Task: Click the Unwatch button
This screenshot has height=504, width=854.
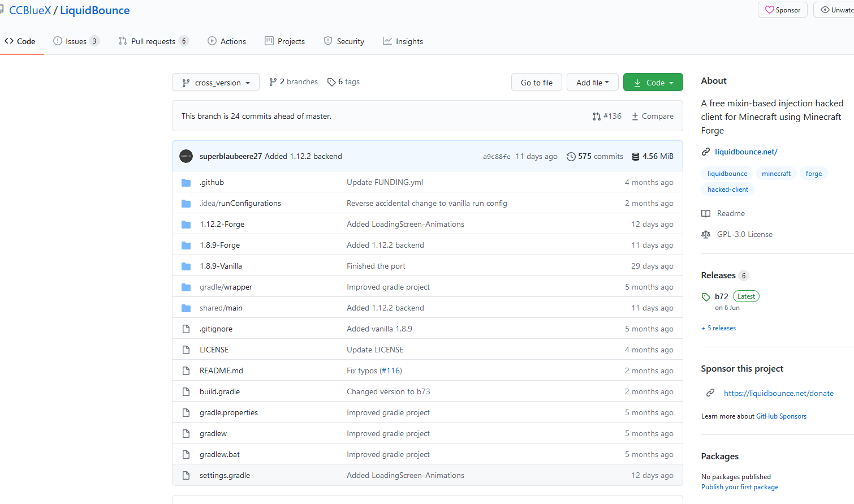Action: 835,10
